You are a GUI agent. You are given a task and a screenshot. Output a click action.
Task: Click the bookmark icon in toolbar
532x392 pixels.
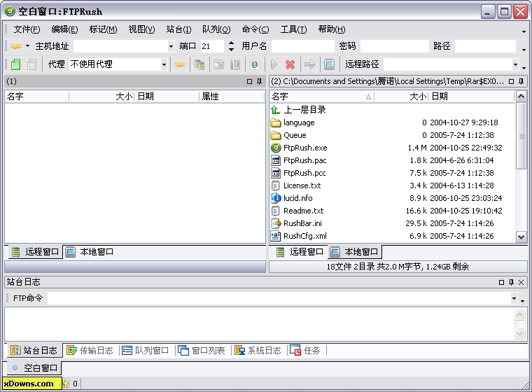pos(235,64)
